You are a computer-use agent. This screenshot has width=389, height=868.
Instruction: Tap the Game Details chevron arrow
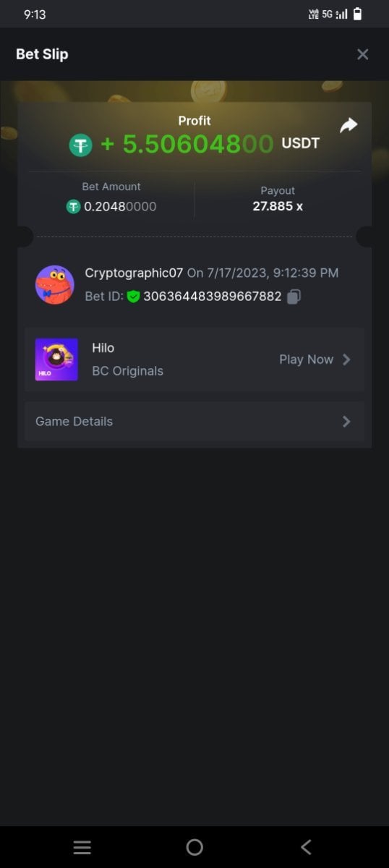tap(346, 422)
